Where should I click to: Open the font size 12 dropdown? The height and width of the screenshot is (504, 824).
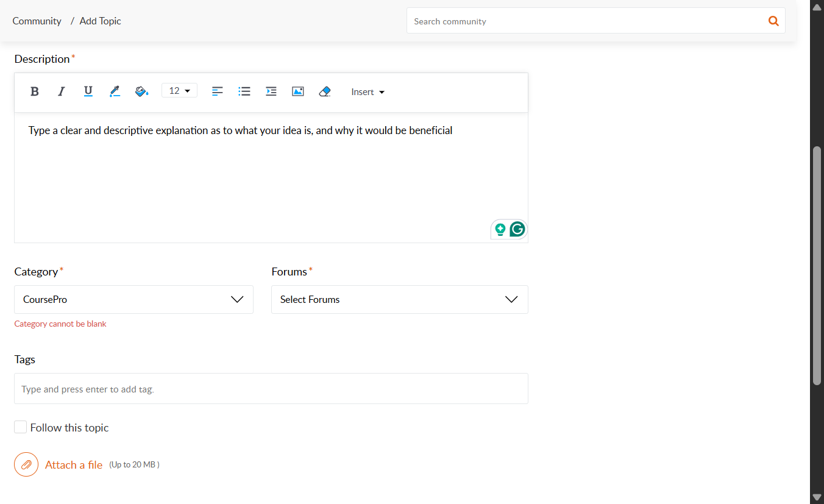click(x=179, y=91)
